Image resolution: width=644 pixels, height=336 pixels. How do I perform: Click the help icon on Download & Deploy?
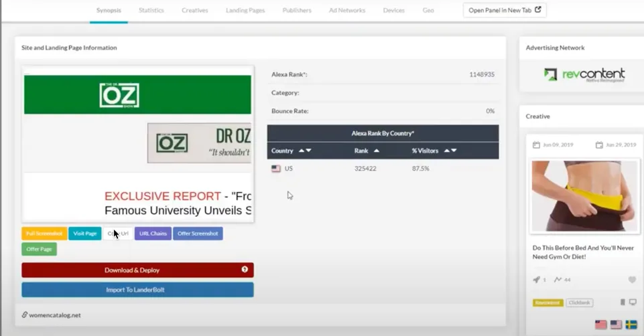pos(245,270)
